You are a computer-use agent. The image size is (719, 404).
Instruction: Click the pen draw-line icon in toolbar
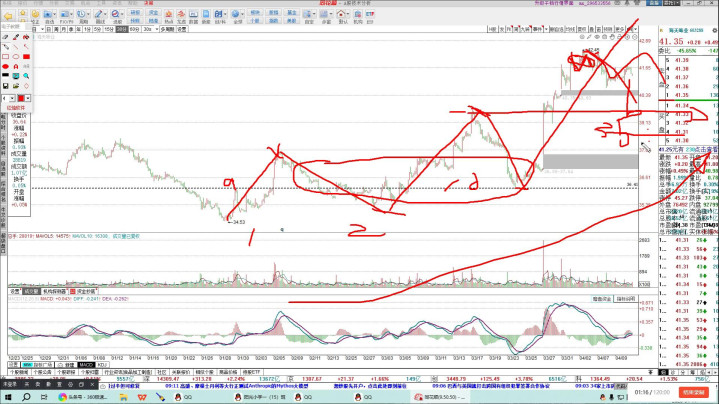tap(98, 14)
